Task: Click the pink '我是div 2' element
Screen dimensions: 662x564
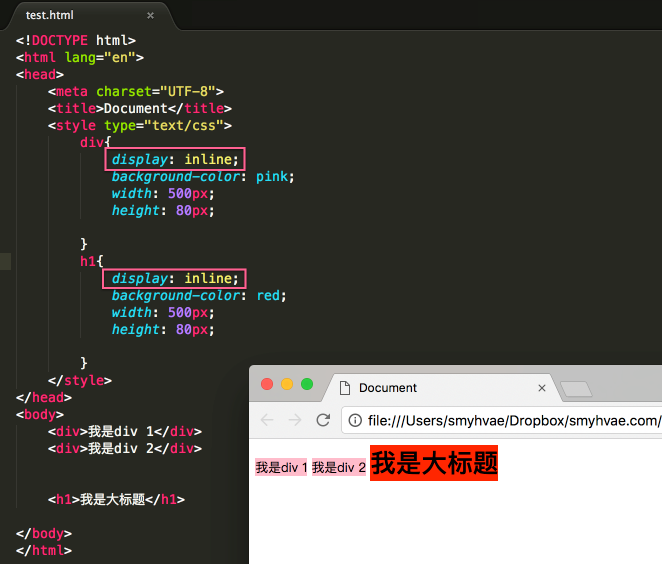Action: coord(339,467)
